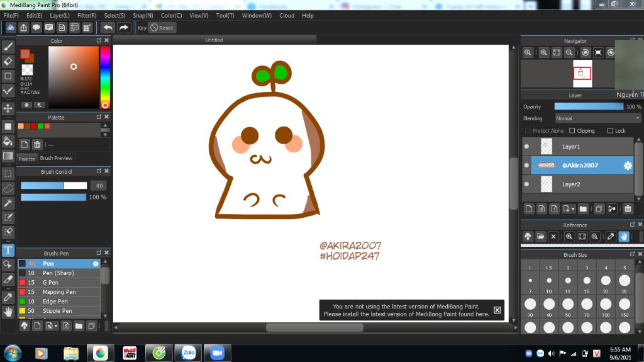Activate the Text tool
The width and height of the screenshot is (644, 362).
coord(8,250)
